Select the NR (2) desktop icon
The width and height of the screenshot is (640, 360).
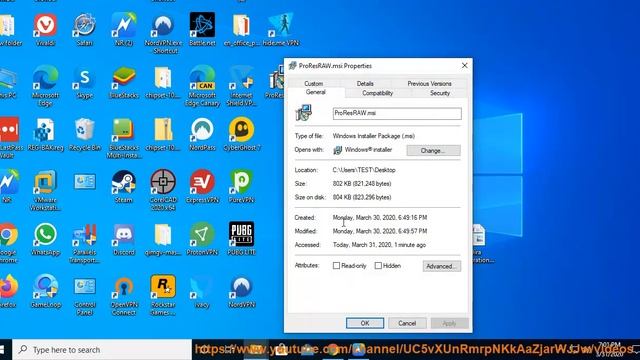point(124,29)
